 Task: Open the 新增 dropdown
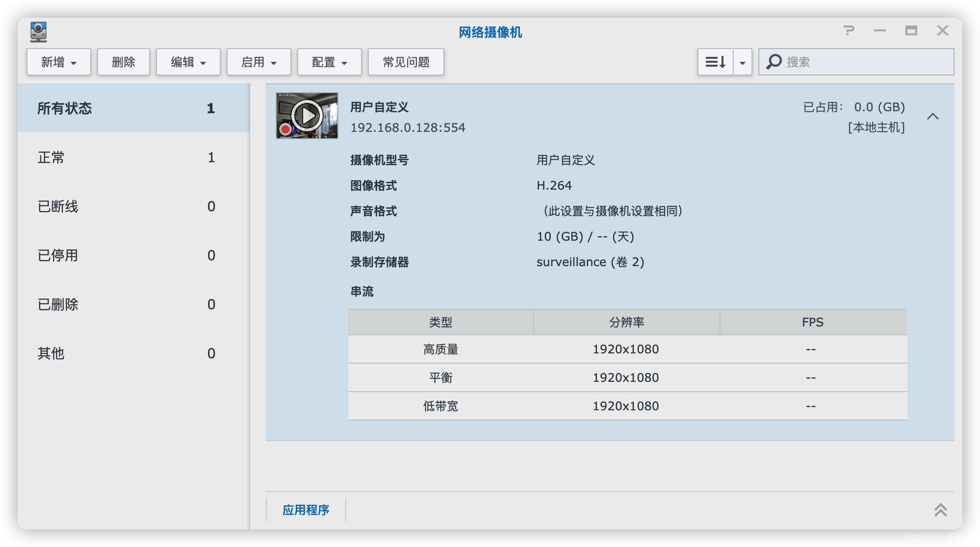pyautogui.click(x=58, y=61)
